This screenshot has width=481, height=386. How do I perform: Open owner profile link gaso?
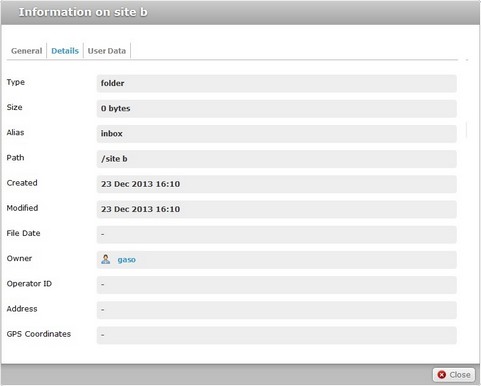point(126,260)
